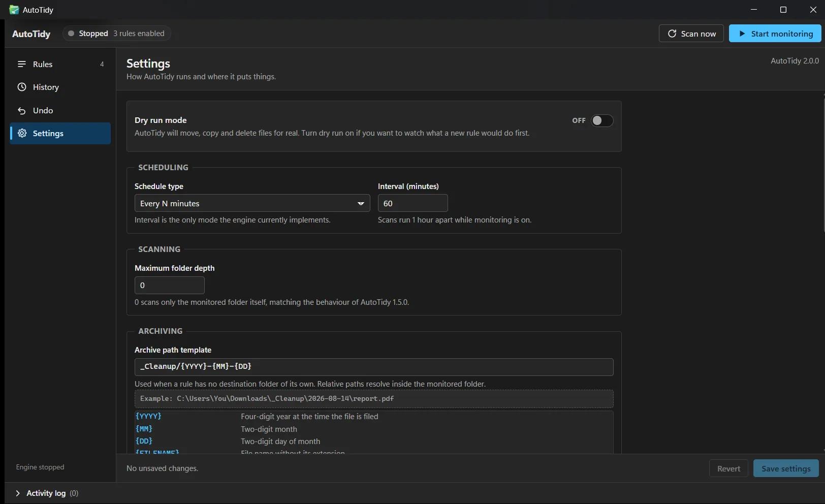The image size is (825, 504).
Task: Minimize the AutoTidy window
Action: [x=754, y=10]
